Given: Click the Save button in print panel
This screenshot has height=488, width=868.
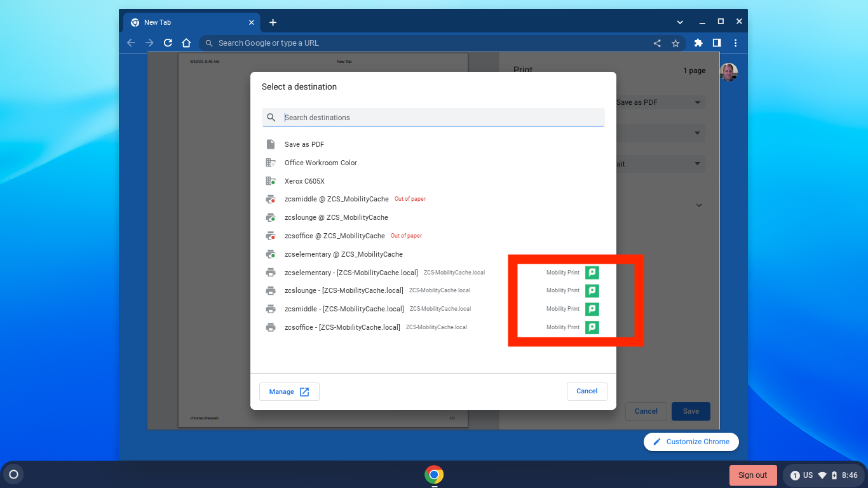Looking at the screenshot, I should [691, 411].
